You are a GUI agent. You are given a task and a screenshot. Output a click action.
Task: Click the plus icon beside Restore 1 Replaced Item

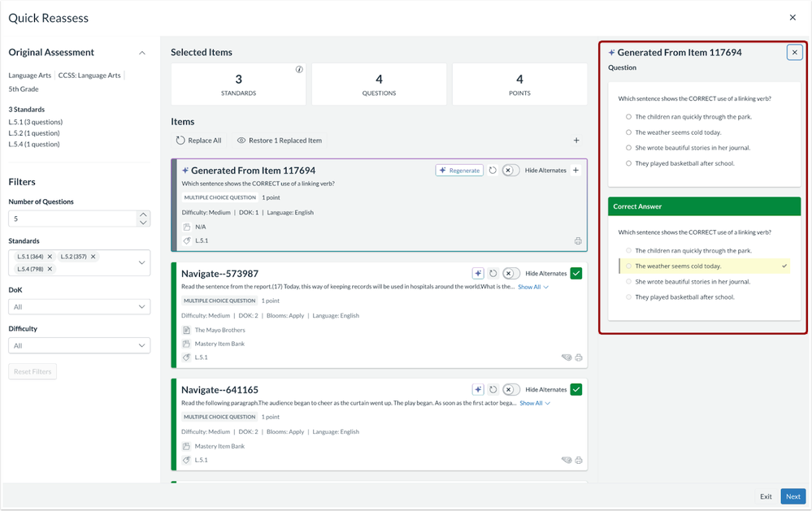[x=576, y=140]
